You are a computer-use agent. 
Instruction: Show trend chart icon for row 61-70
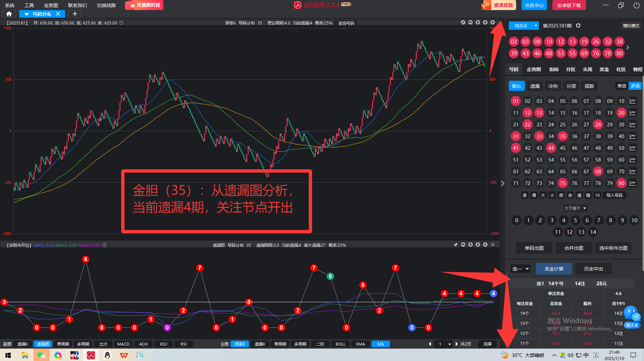633,171
